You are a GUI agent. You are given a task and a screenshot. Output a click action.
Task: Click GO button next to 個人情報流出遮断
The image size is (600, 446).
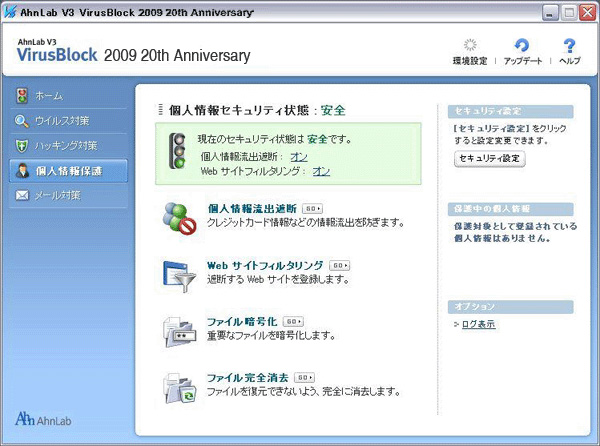tap(312, 208)
